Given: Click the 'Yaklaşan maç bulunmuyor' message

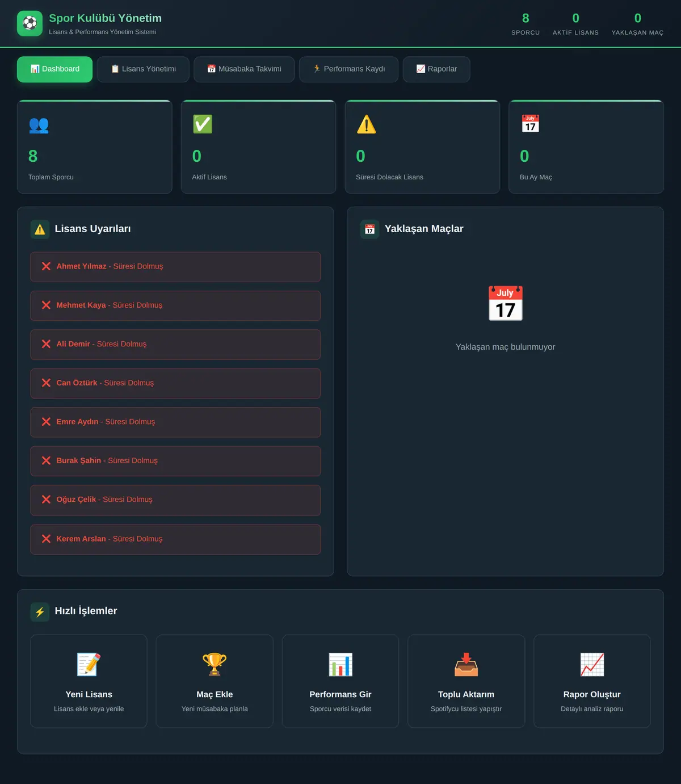Looking at the screenshot, I should point(506,347).
